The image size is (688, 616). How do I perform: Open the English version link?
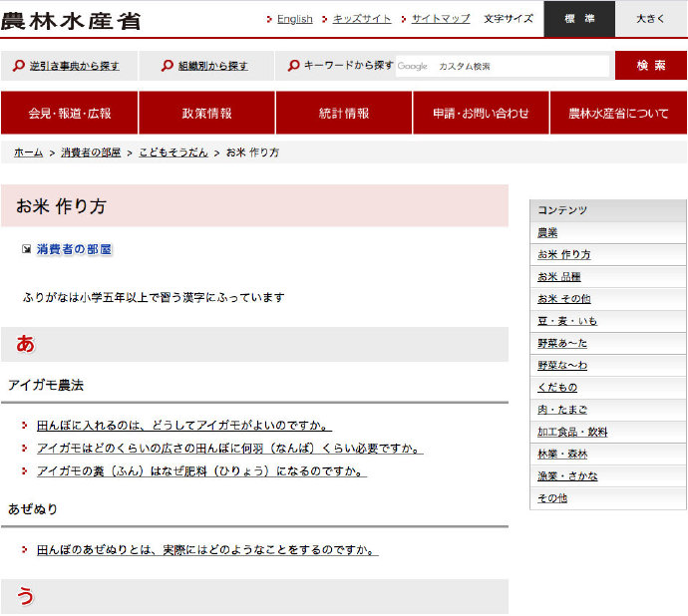pos(295,19)
